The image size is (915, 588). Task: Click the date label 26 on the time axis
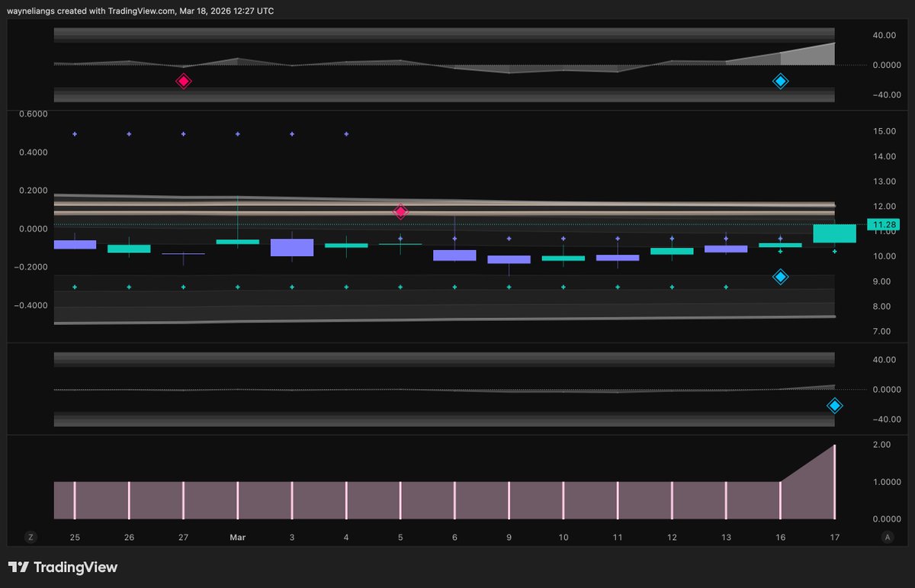pyautogui.click(x=129, y=538)
